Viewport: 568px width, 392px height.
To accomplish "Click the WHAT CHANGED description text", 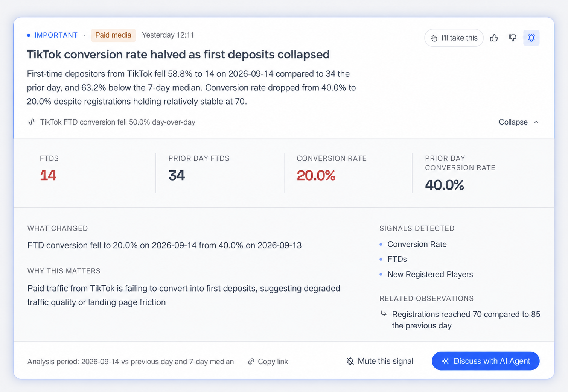I will (x=164, y=245).
